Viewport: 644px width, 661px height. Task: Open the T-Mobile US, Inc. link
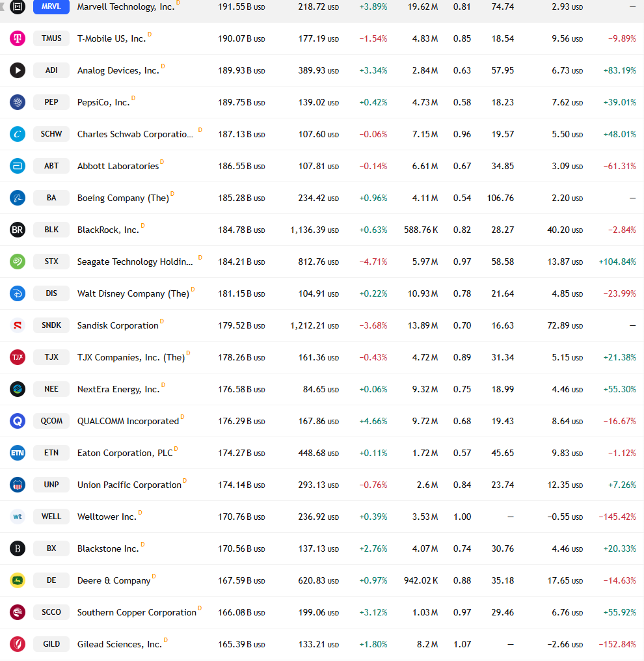coord(111,39)
